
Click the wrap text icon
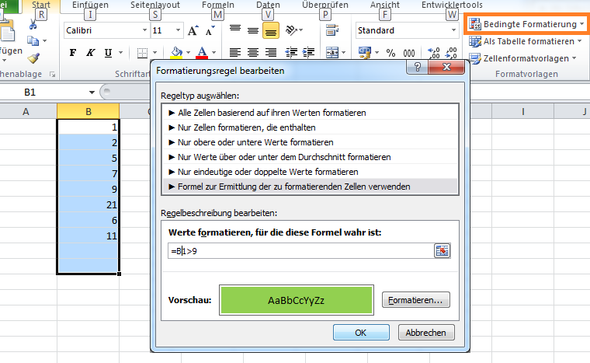point(332,30)
